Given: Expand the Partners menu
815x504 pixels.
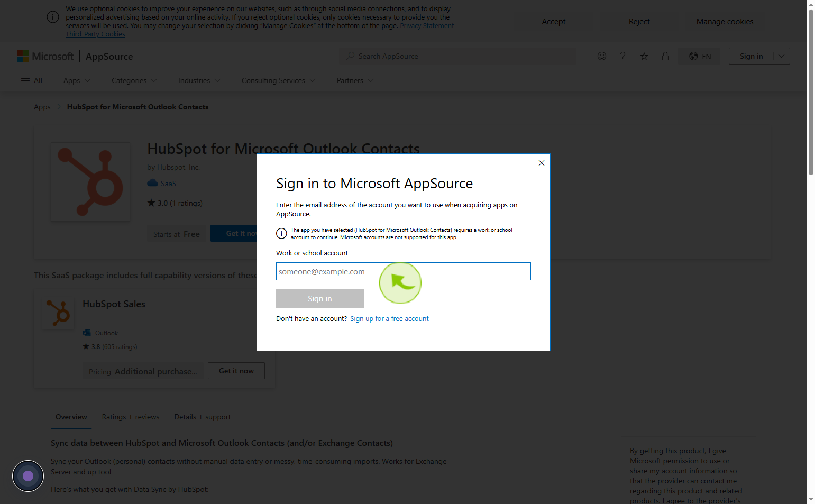Looking at the screenshot, I should [x=355, y=80].
